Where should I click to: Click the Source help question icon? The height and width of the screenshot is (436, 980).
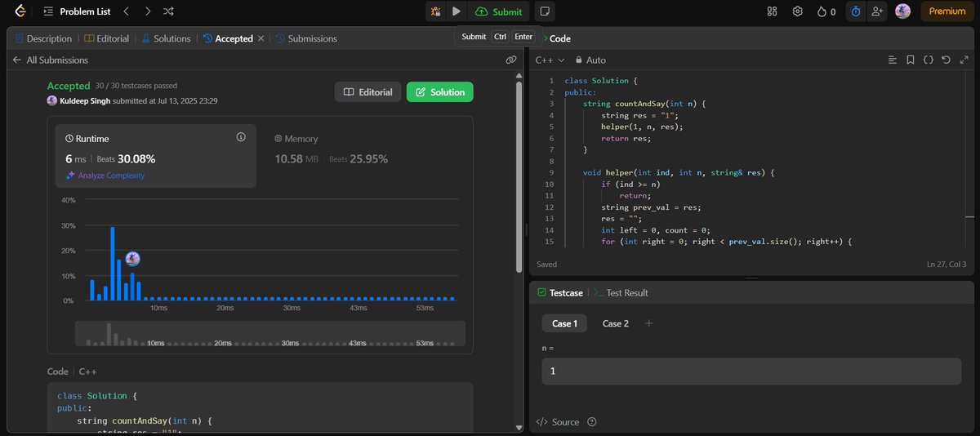592,422
